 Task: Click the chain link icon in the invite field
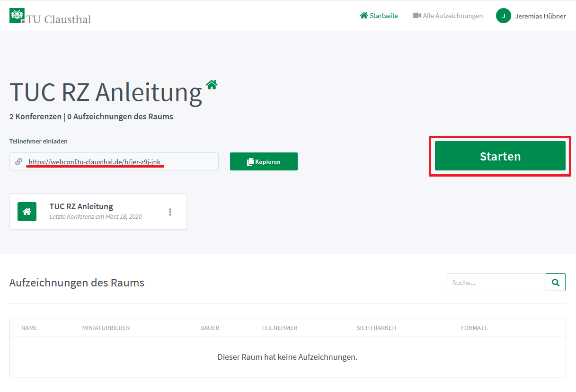19,161
